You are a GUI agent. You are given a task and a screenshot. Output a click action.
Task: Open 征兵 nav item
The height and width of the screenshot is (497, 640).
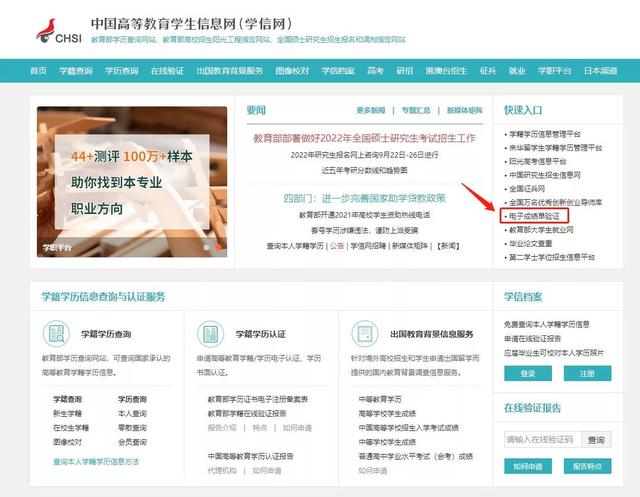point(488,71)
